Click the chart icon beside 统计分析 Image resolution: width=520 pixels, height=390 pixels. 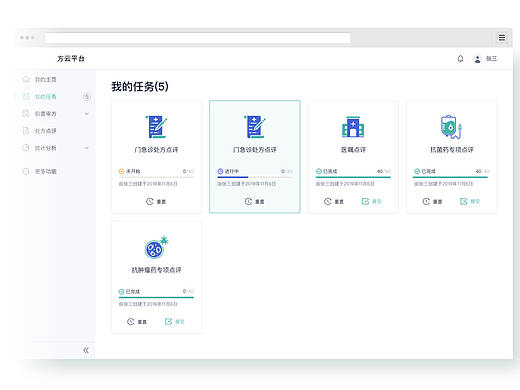(x=26, y=147)
